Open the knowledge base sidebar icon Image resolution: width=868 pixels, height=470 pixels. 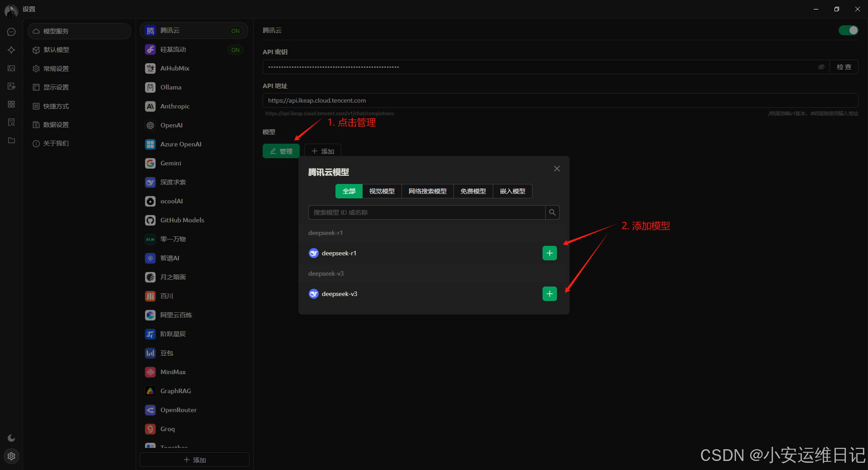point(11,122)
